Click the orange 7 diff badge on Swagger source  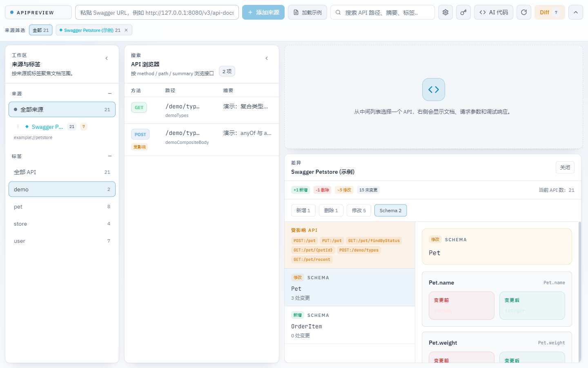(84, 127)
